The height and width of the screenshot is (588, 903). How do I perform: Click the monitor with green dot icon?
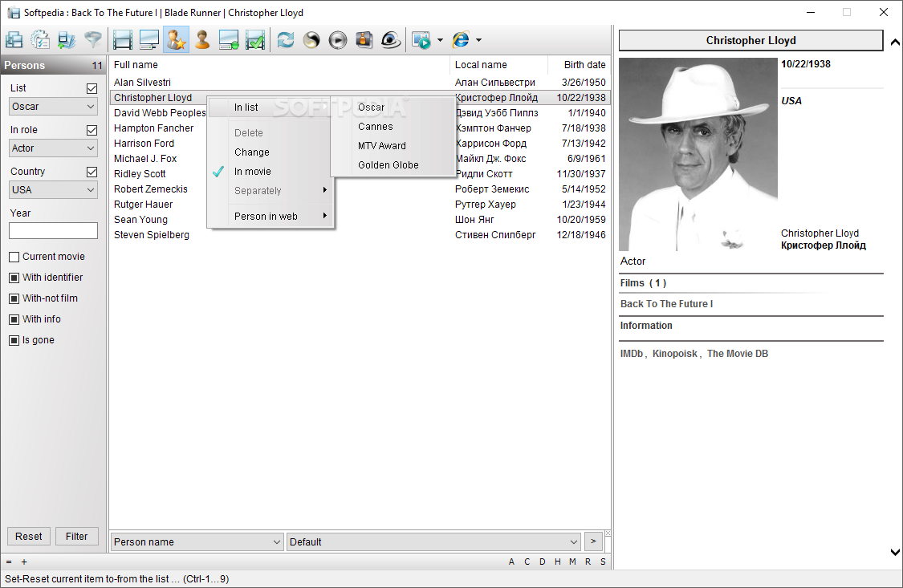click(229, 39)
